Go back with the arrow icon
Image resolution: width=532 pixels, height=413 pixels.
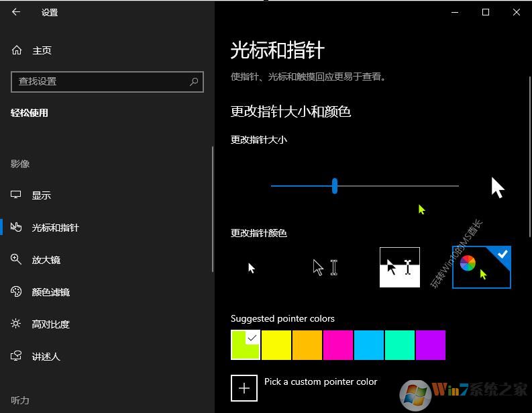[x=16, y=12]
